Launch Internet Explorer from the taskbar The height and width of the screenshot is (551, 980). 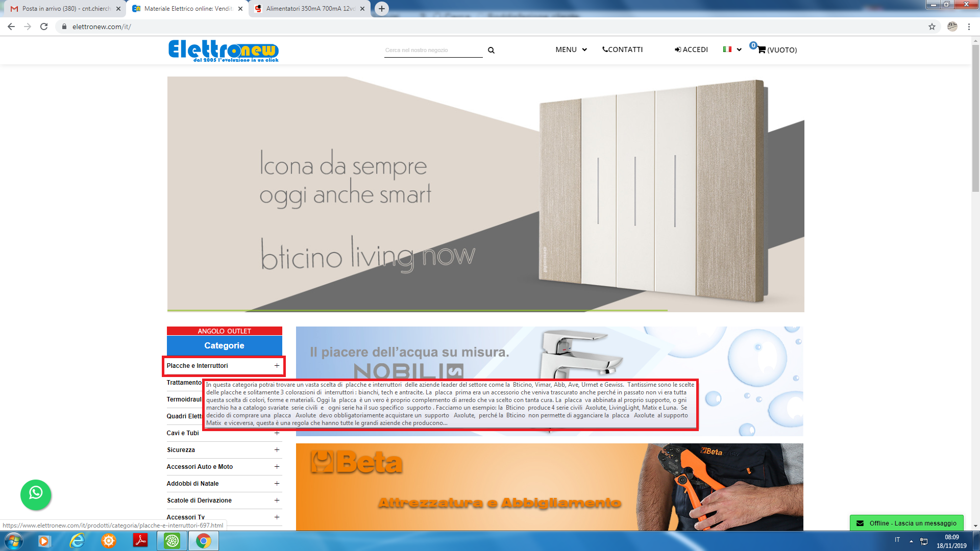[77, 541]
